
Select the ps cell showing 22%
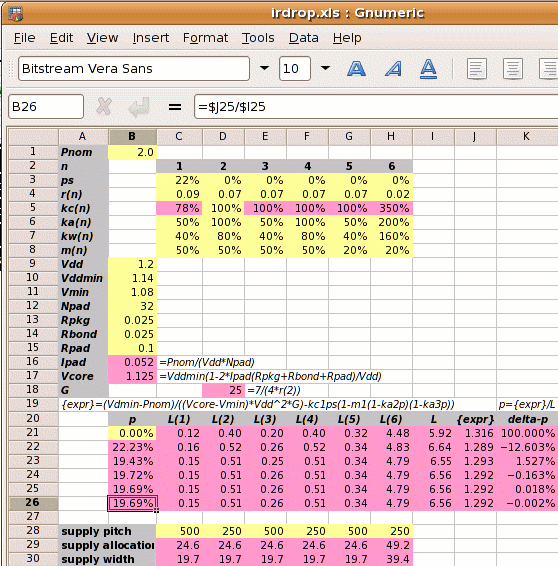[x=179, y=180]
